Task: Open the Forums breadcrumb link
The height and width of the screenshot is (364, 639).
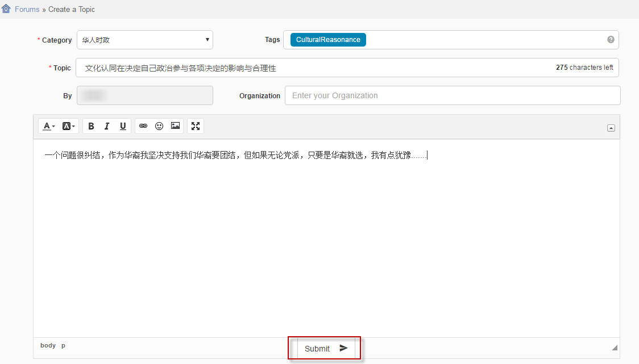Action: pos(27,10)
